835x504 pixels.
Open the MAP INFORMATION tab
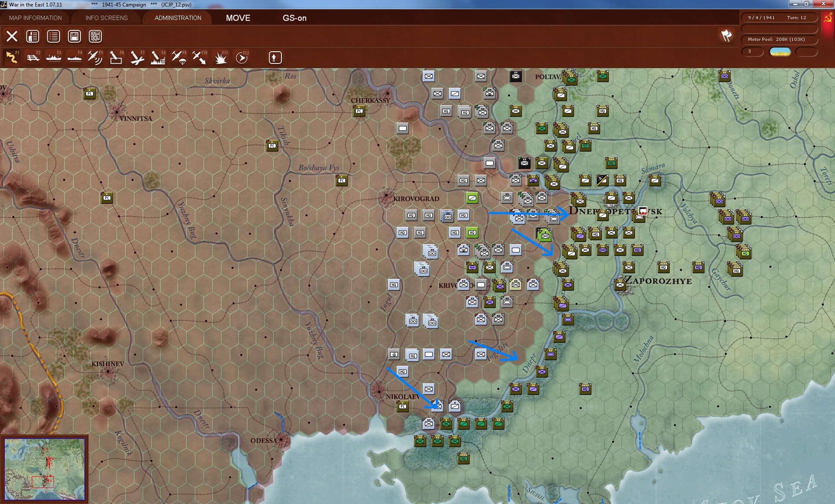(35, 18)
